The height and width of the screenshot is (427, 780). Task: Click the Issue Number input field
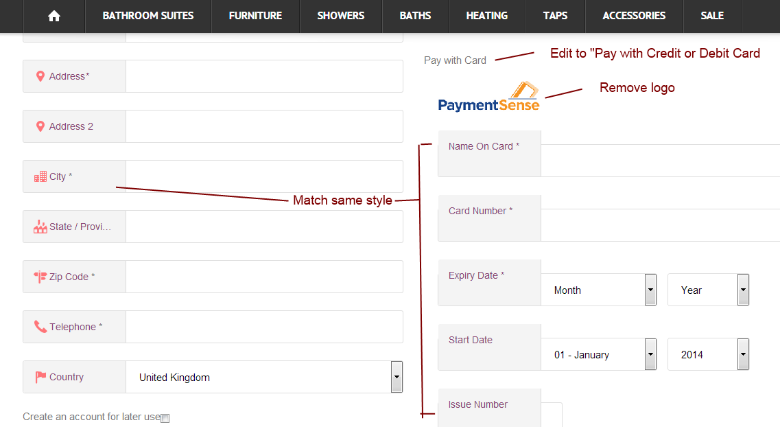click(552, 415)
